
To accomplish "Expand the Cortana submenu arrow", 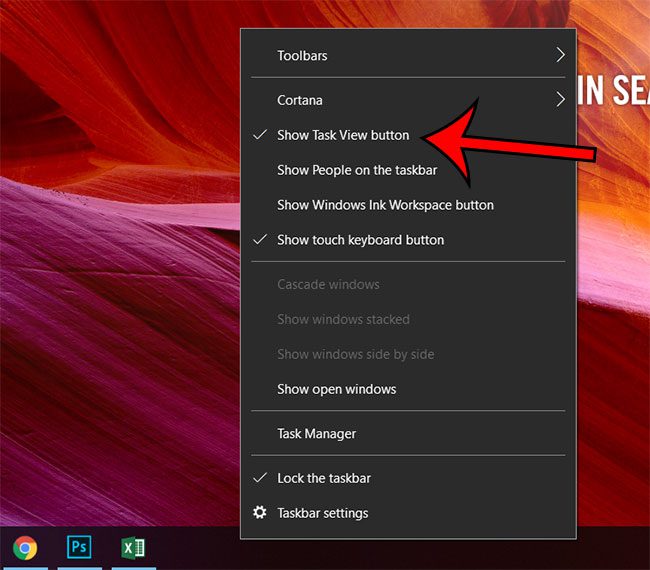I will [560, 99].
